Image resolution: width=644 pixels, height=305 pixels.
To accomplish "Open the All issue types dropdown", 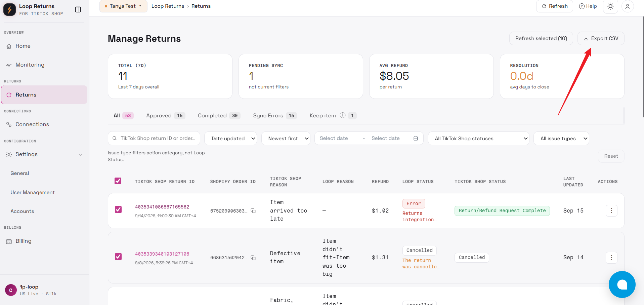I will pos(561,139).
